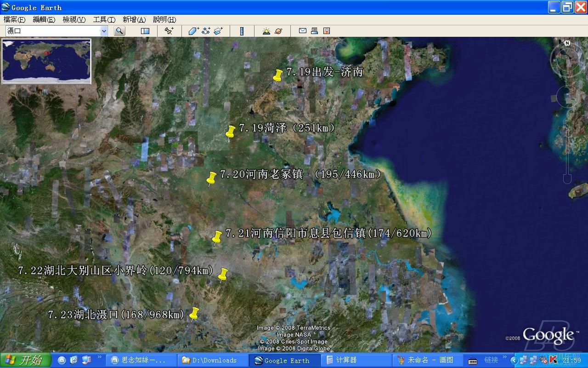This screenshot has height=368, width=588.
Task: Expand the quick launch overflow chevron
Action: pyautogui.click(x=100, y=357)
